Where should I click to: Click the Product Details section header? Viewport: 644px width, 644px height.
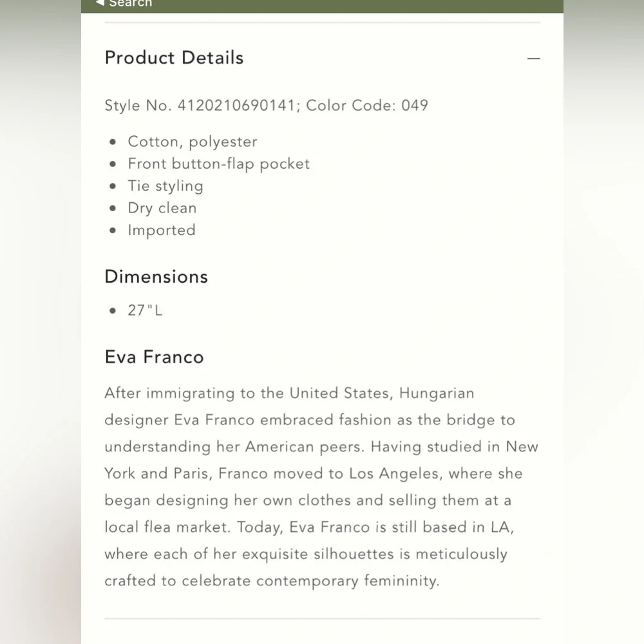click(174, 58)
